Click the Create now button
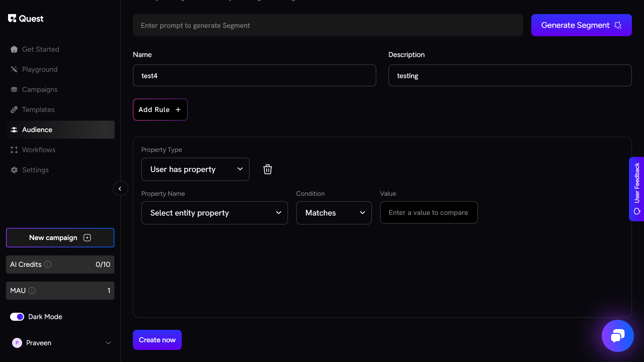This screenshot has width=644, height=362. [157, 340]
